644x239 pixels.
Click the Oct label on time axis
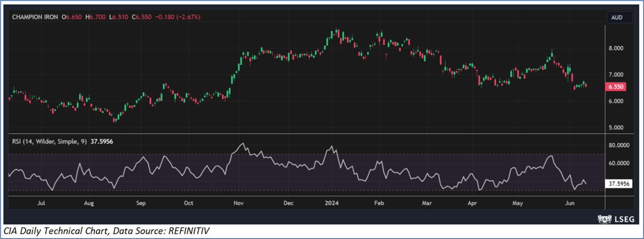189,203
